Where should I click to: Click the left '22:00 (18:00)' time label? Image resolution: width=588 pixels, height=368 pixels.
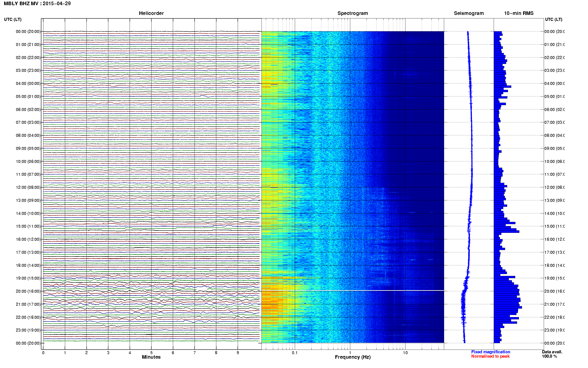click(28, 317)
